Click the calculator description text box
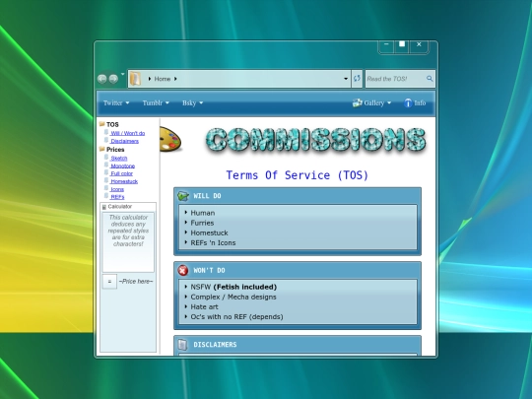The image size is (532, 399). [128, 242]
